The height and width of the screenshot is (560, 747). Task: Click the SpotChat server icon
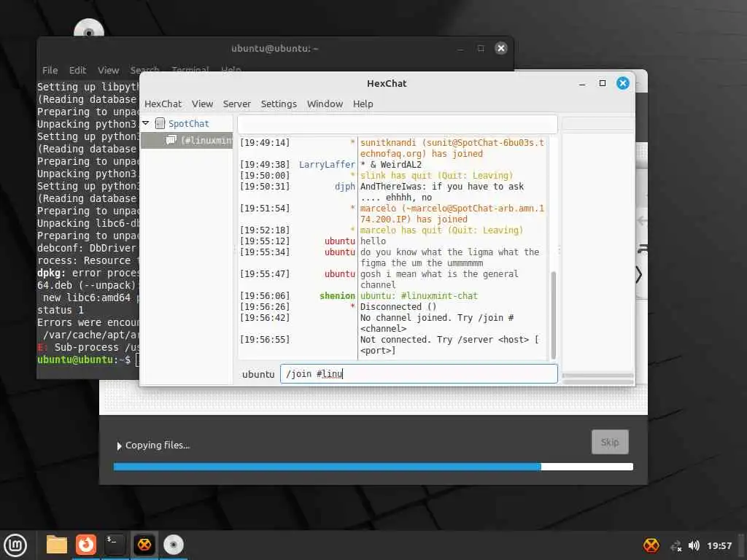pos(160,124)
